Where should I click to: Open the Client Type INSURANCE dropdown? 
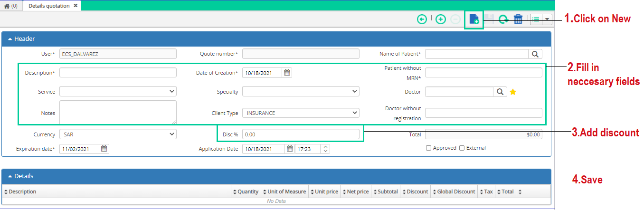click(x=301, y=113)
